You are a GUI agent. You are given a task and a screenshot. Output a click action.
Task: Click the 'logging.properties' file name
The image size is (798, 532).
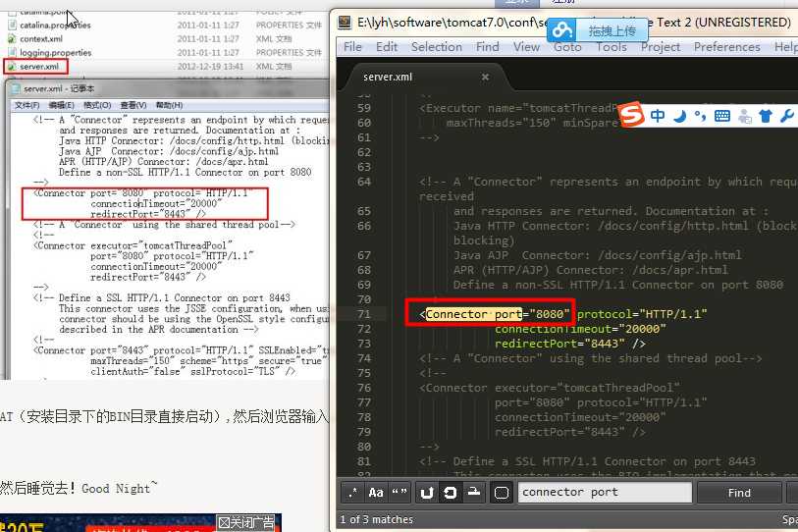click(56, 52)
